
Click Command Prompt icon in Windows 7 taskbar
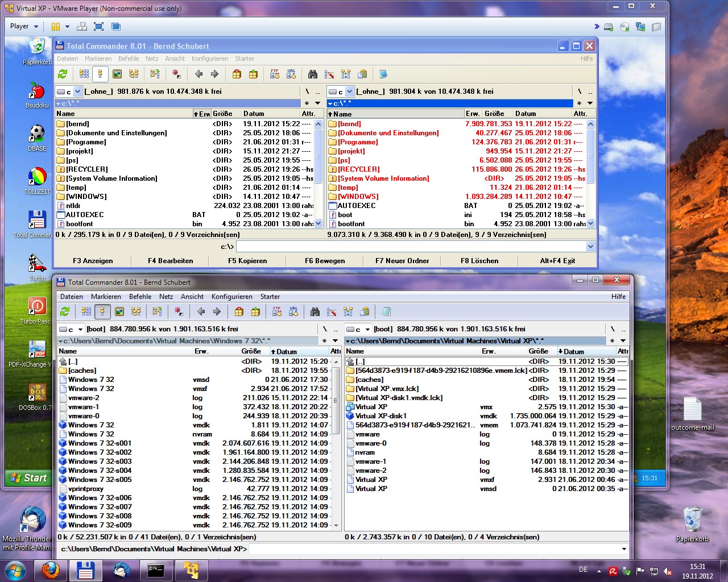point(156,570)
